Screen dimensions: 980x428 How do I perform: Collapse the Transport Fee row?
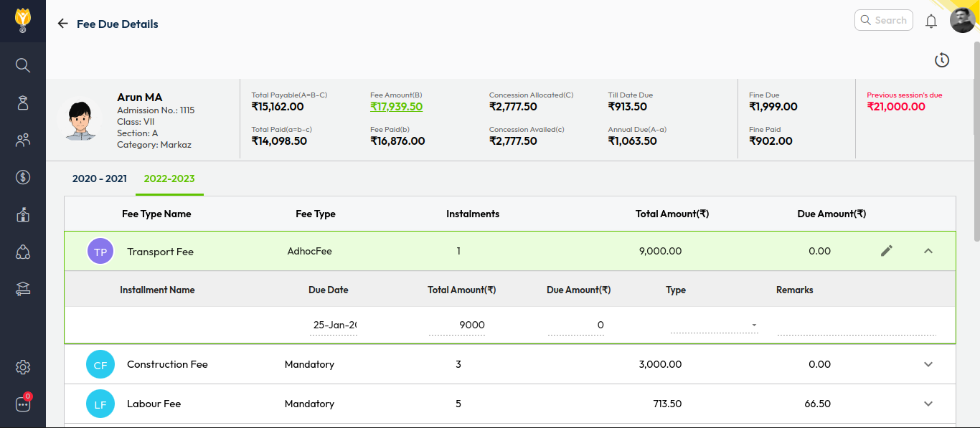point(928,251)
